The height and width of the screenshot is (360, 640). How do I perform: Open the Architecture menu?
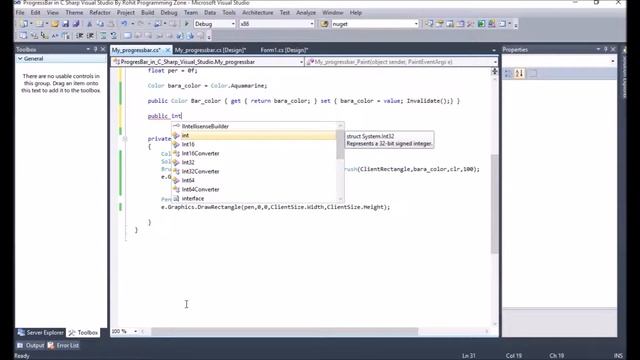click(258, 13)
